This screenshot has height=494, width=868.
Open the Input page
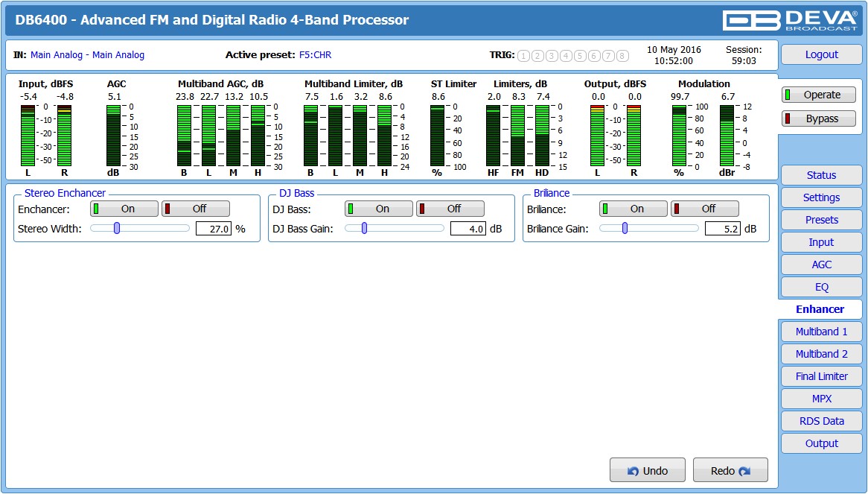[822, 242]
